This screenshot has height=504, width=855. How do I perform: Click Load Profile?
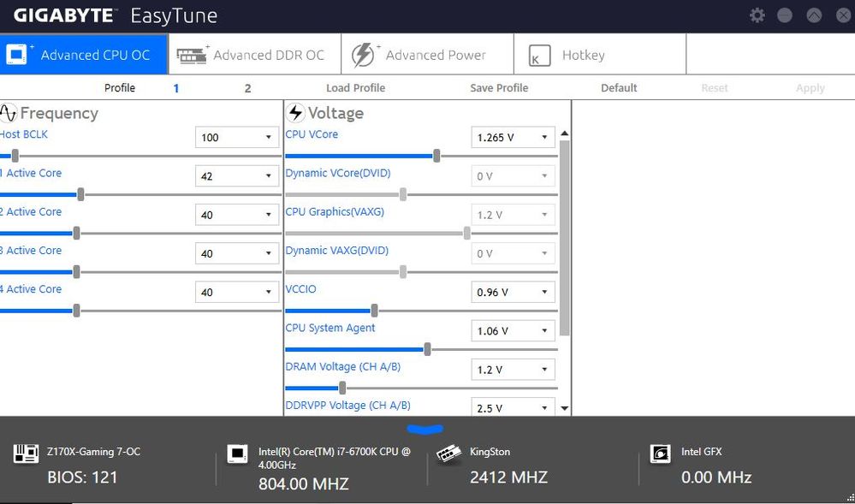[355, 87]
